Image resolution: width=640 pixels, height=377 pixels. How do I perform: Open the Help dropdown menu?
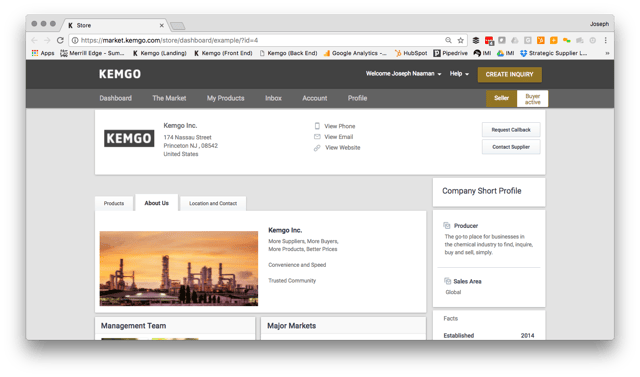click(459, 74)
